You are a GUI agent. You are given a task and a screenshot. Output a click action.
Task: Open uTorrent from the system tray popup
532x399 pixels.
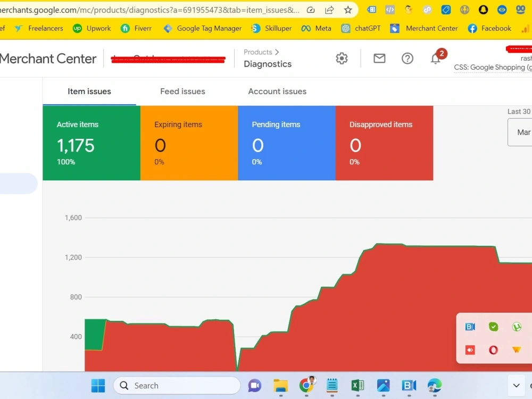coord(517,327)
